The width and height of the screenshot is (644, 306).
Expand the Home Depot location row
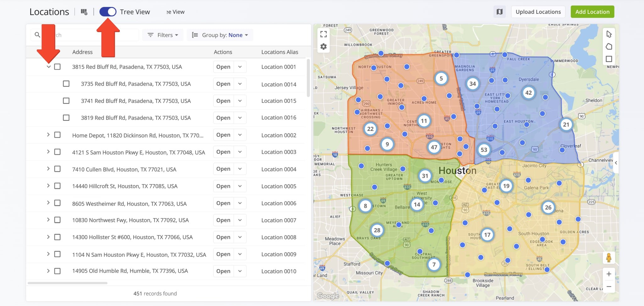[48, 135]
